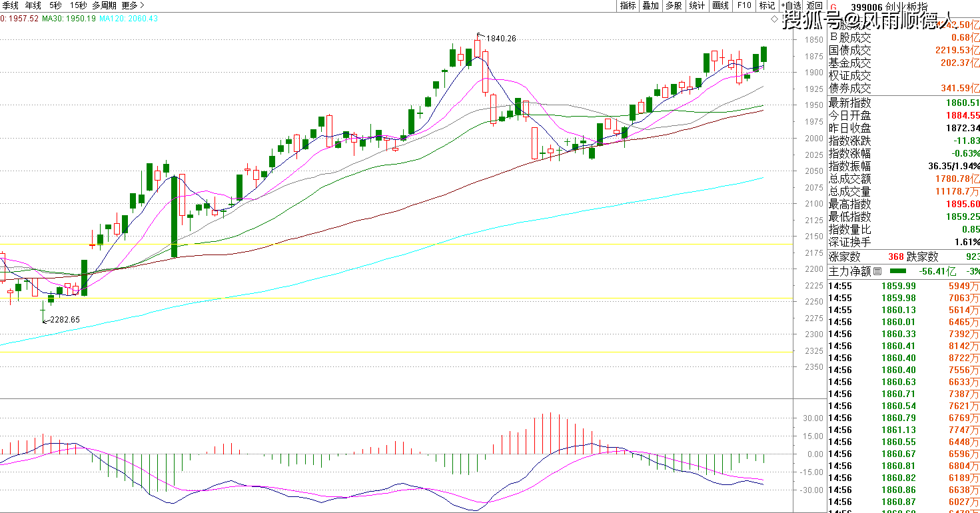Open the 指标 indicator menu

[x=628, y=5]
